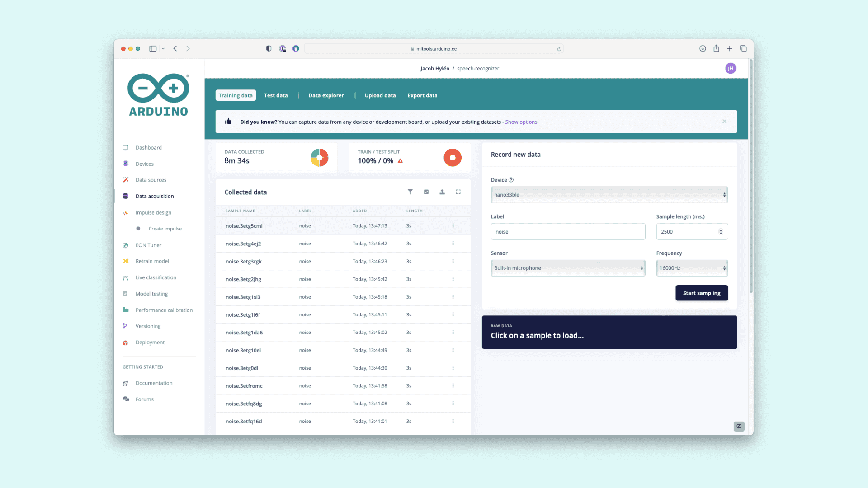
Task: Click the Sample length stepper arrows
Action: click(x=721, y=232)
